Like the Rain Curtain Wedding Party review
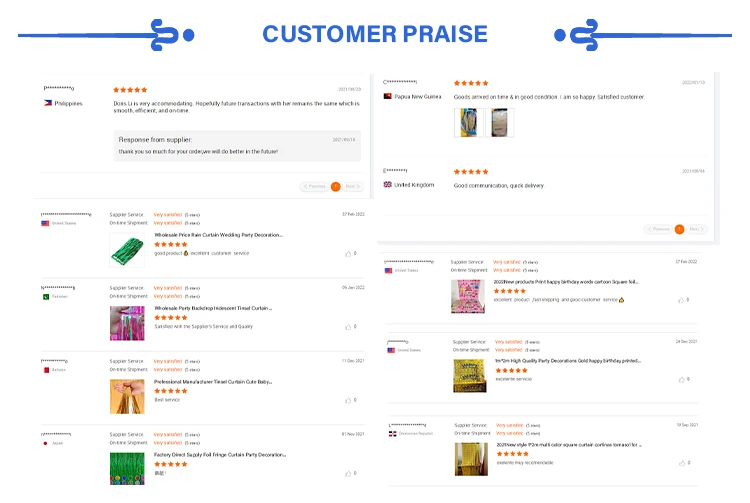Viewport: 750px width, 503px height. 347,254
